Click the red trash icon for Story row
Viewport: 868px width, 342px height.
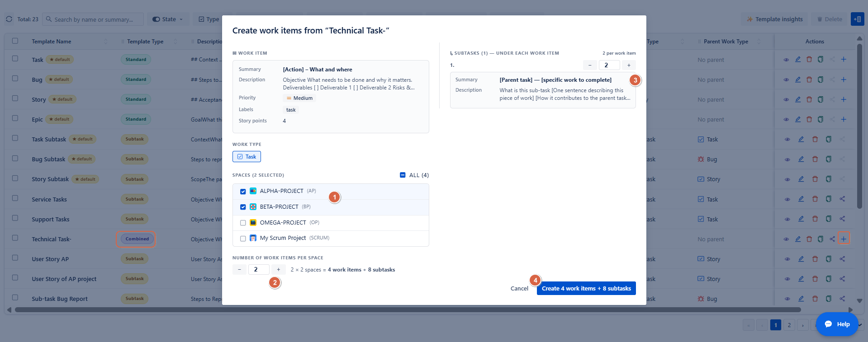(809, 99)
